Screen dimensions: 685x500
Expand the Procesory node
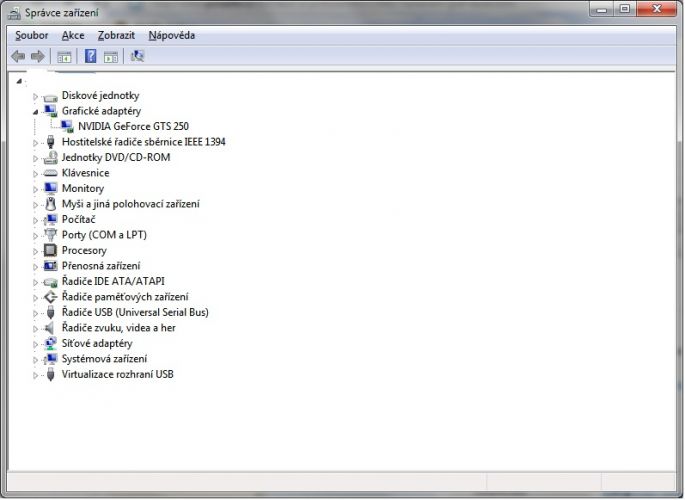[x=35, y=252]
